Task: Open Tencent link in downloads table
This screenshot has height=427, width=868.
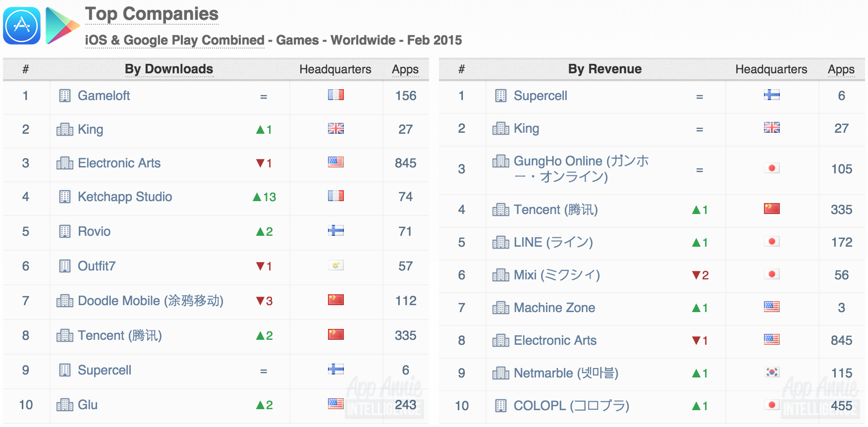Action: coord(120,335)
